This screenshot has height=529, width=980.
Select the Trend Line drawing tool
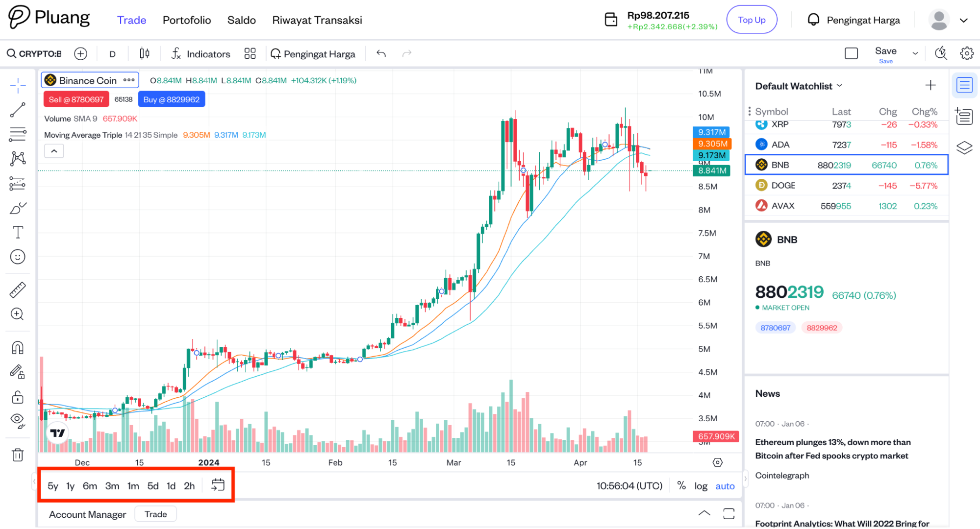click(18, 109)
